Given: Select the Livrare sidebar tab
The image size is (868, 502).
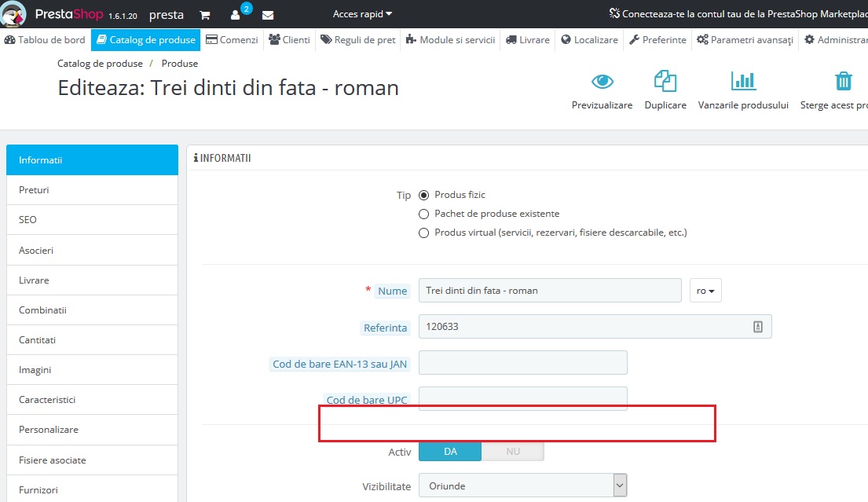Looking at the screenshot, I should point(93,280).
